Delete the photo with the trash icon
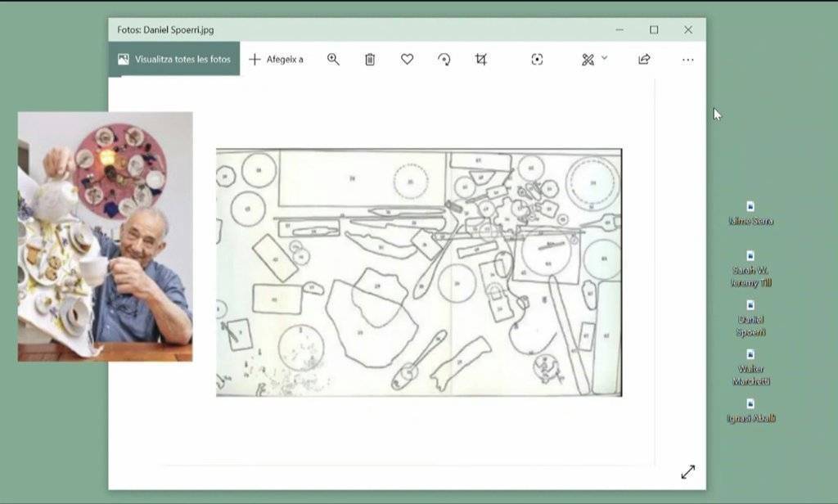The height and width of the screenshot is (504, 838). click(x=370, y=60)
